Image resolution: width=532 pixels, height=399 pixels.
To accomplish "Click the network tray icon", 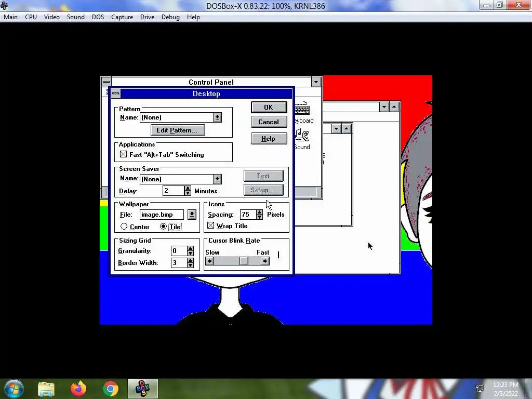I will pos(480,389).
